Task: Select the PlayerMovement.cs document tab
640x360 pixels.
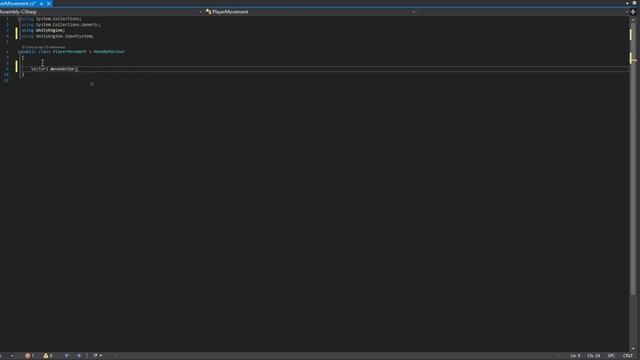Action: (17, 3)
